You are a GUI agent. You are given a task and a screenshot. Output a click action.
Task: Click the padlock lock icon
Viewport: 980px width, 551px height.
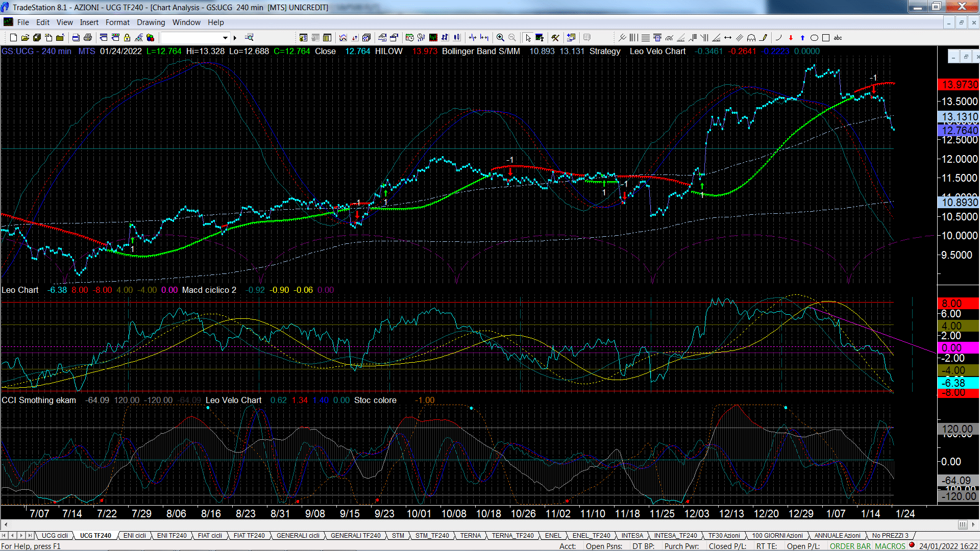[x=127, y=38]
